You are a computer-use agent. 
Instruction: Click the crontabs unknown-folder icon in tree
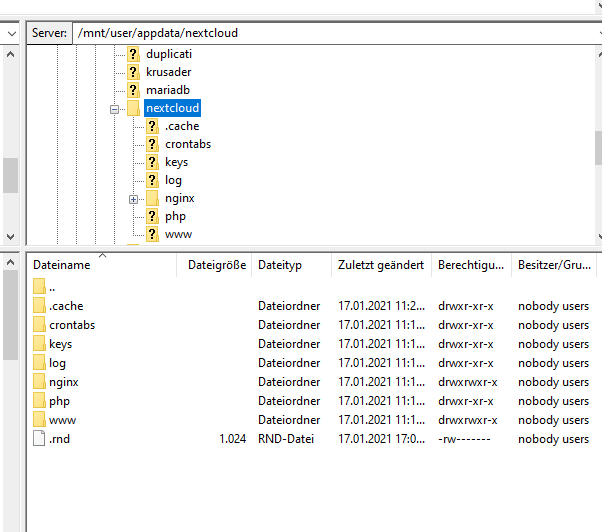point(152,144)
